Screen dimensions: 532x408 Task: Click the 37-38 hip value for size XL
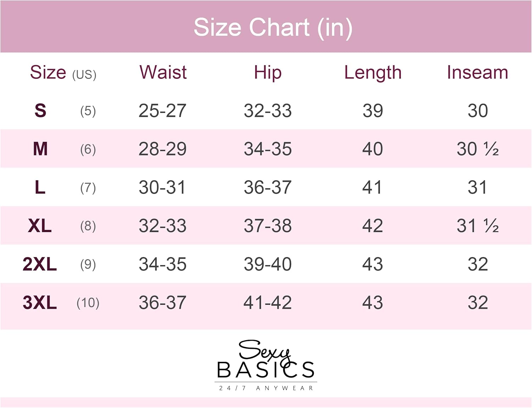pos(268,226)
